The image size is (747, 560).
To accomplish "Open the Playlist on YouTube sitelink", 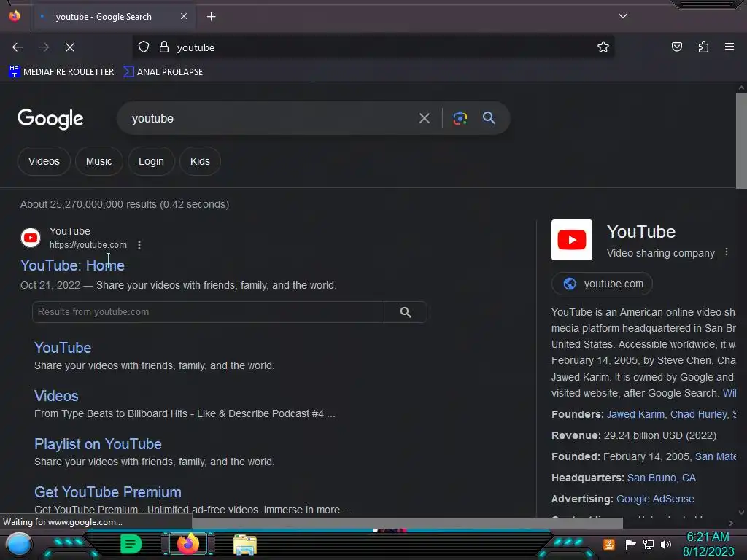I will coord(98,444).
